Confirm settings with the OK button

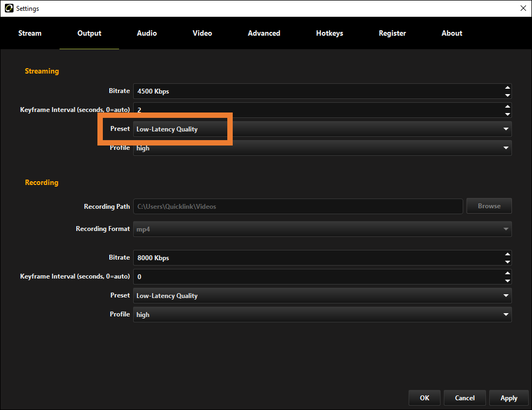click(x=424, y=398)
